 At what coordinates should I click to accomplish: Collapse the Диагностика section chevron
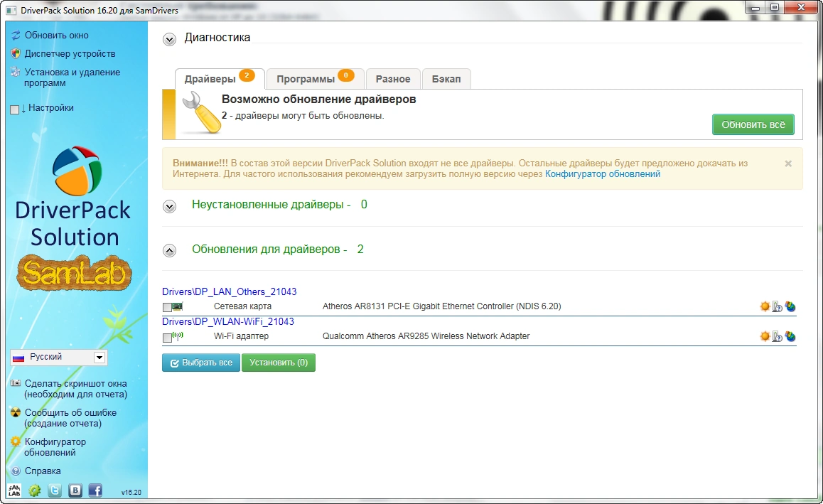pyautogui.click(x=169, y=39)
